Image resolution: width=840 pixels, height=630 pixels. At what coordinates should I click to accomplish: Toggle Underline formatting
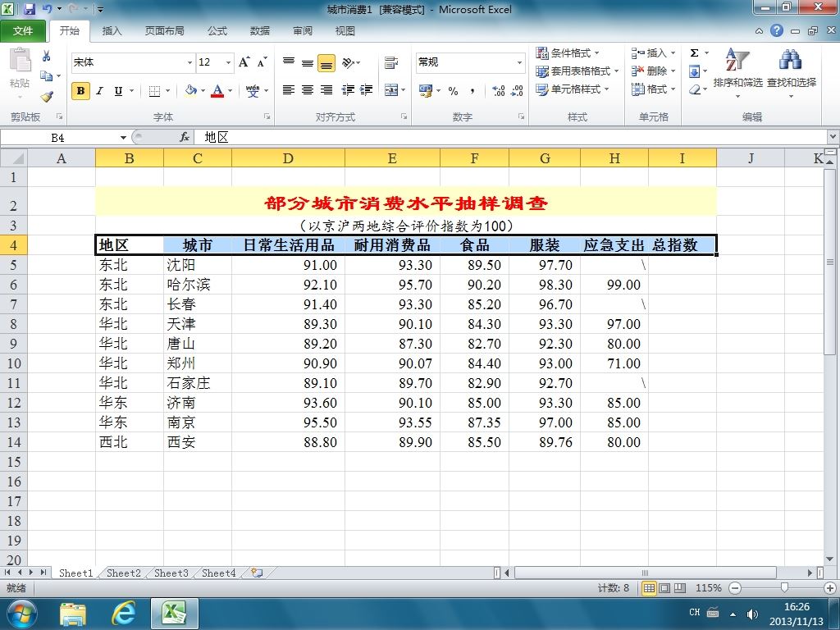tap(118, 91)
